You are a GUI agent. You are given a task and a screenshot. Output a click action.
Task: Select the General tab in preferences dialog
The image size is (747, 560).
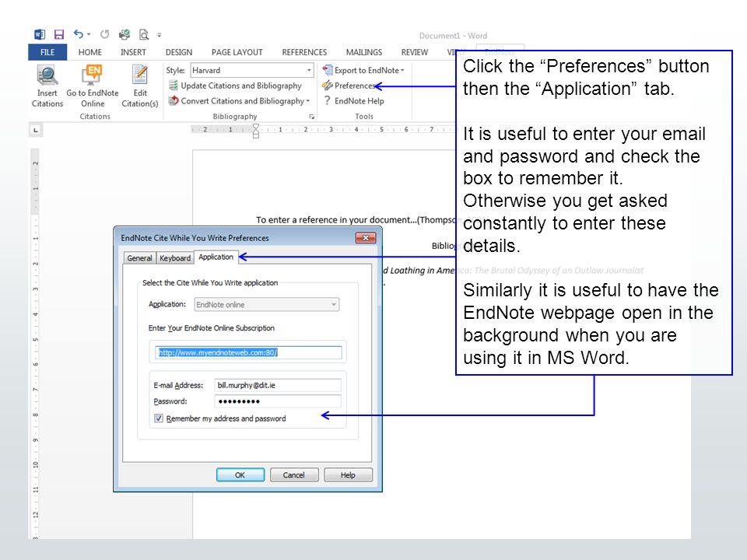click(x=139, y=258)
